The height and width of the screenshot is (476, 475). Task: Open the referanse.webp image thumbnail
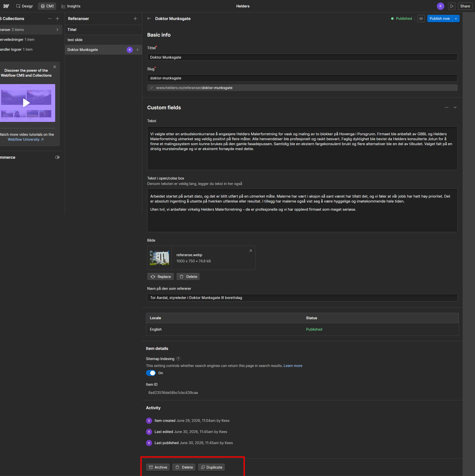[159, 258]
